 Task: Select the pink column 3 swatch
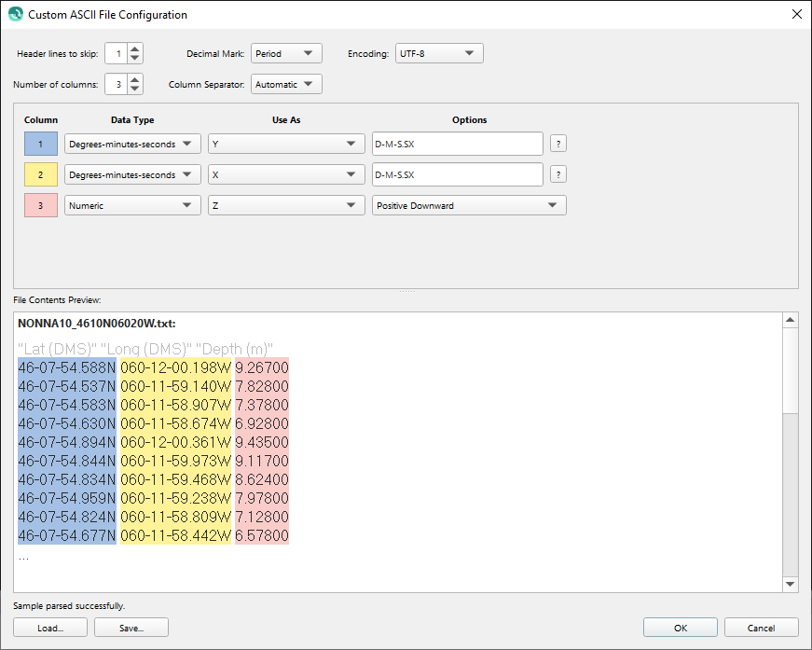[41, 205]
